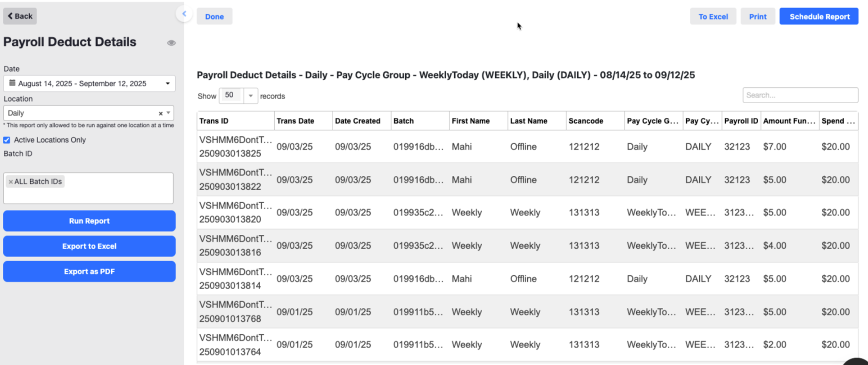868x365 pixels.
Task: Click the calendar icon in the Date field
Action: 12,83
